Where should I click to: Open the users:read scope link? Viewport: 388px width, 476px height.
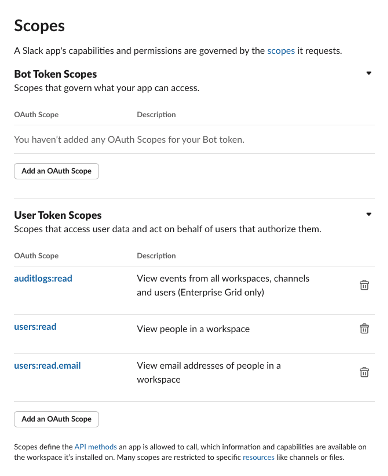[35, 327]
